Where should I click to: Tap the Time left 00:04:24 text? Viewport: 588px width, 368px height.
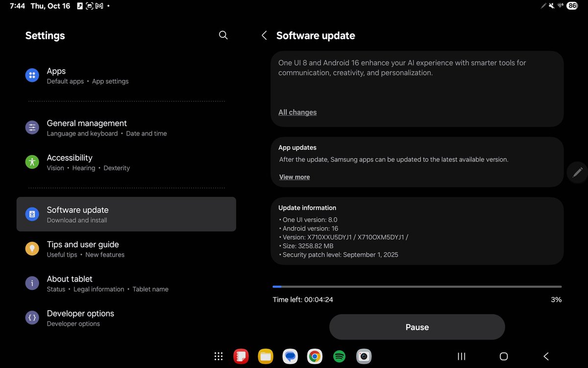303,299
